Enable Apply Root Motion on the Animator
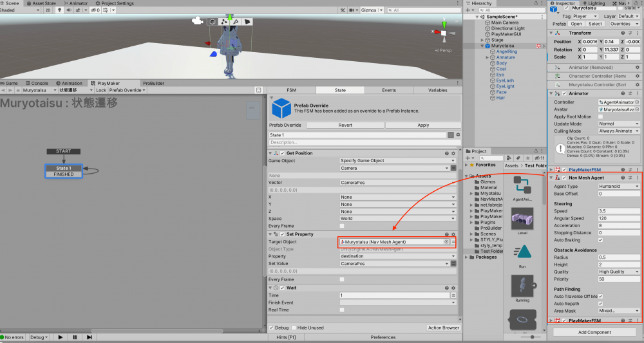The image size is (644, 343). [600, 116]
